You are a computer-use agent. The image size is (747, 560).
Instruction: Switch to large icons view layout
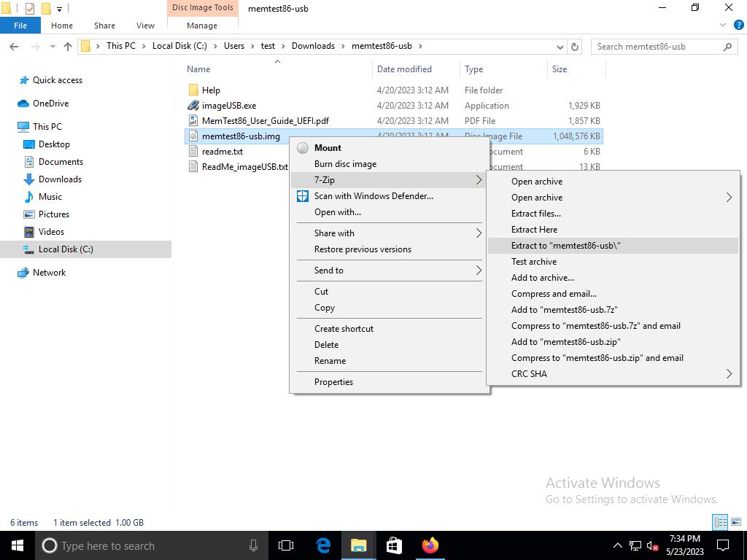tap(736, 522)
